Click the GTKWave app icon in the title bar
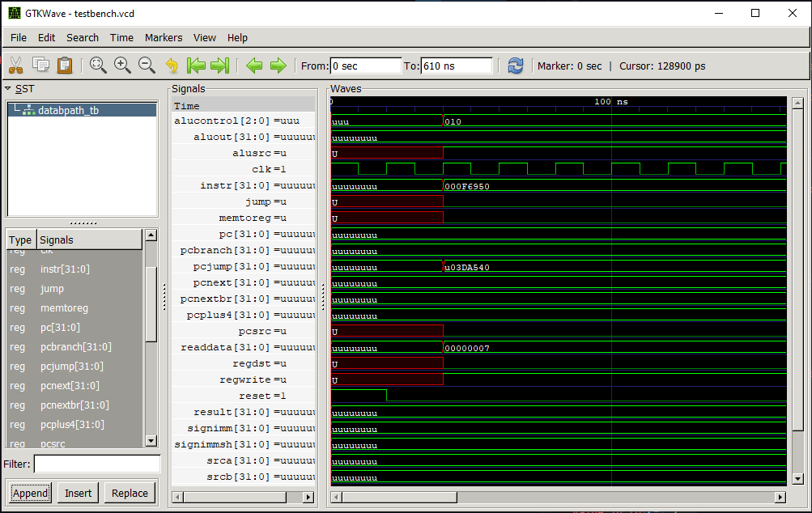 [15, 13]
